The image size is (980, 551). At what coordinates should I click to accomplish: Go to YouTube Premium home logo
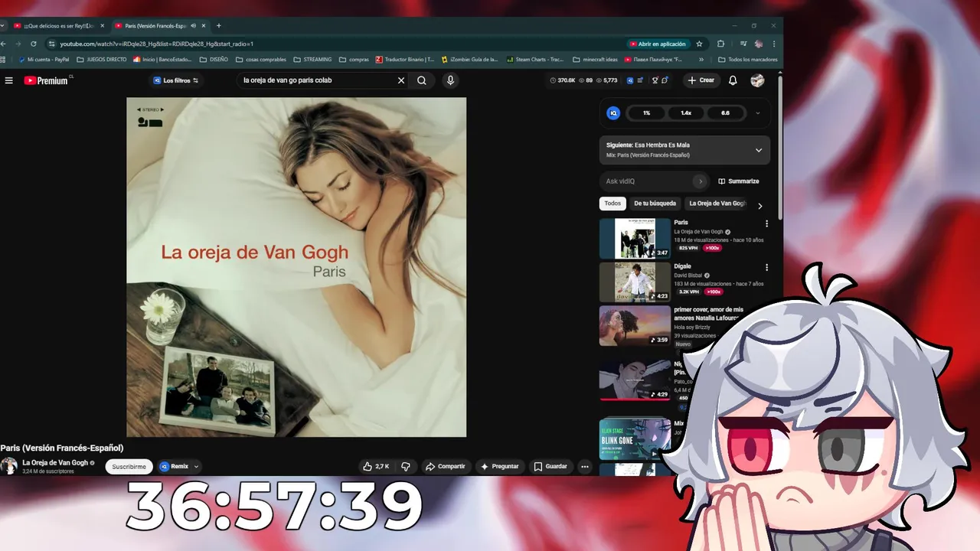pos(47,80)
